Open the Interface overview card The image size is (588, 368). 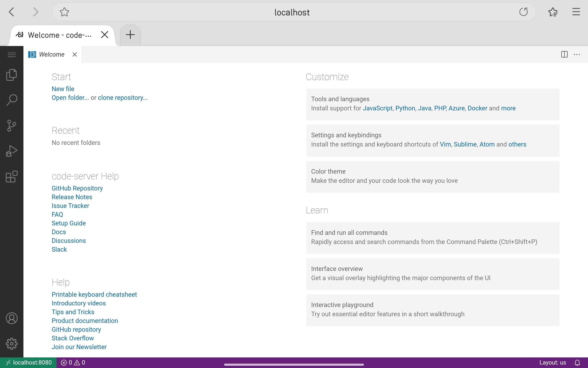[x=433, y=274]
